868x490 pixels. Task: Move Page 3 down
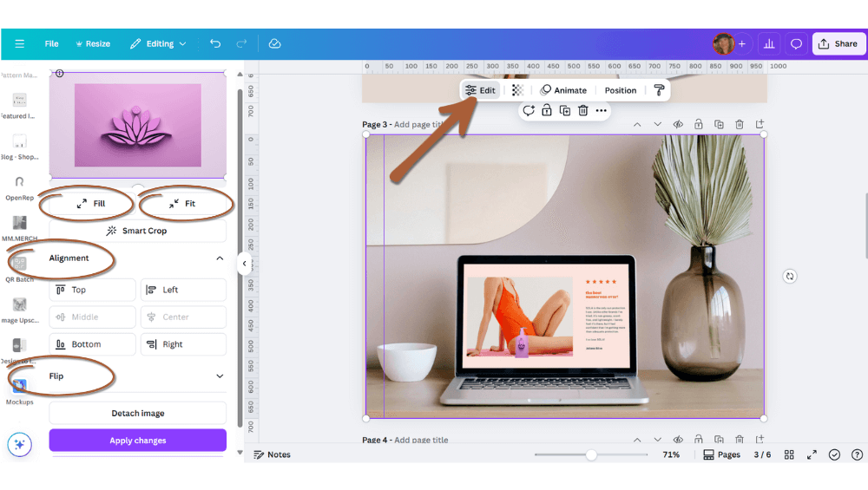point(658,124)
